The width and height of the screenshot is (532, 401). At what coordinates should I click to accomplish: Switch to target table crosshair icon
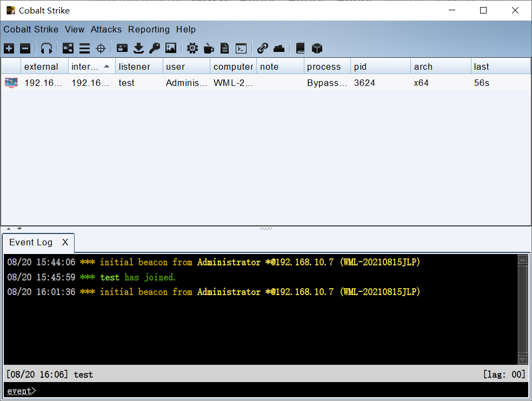point(101,49)
